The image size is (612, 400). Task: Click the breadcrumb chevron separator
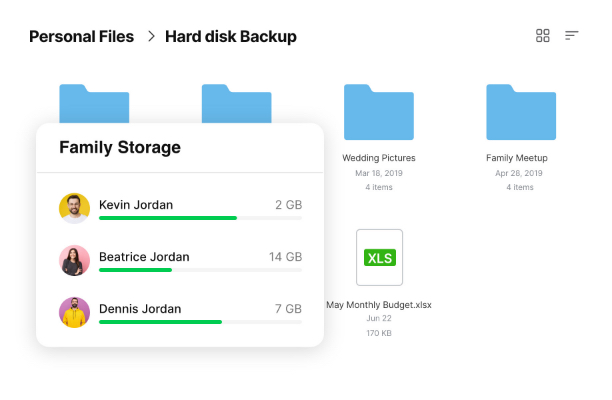[x=151, y=36]
